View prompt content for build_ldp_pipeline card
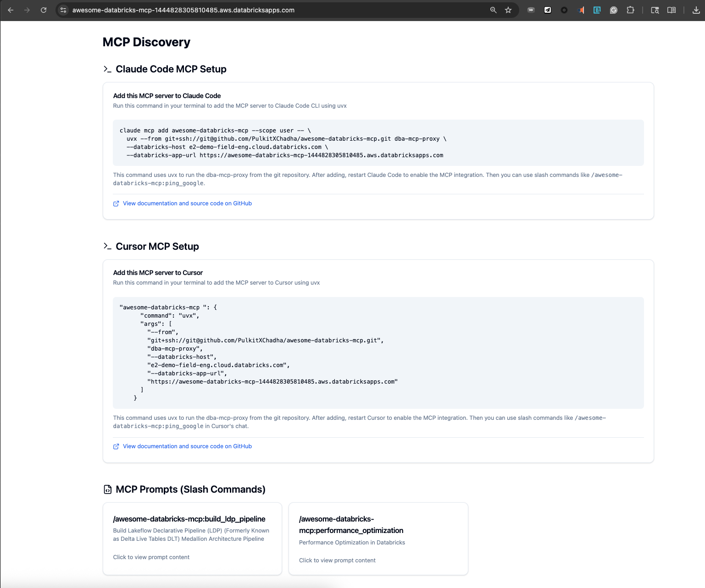 pos(151,557)
